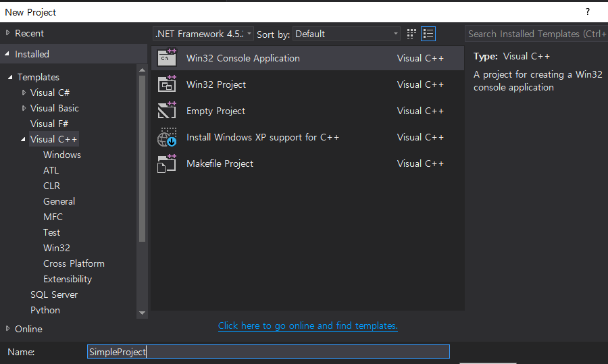Open the Sort by Default dropdown
The height and width of the screenshot is (364, 608).
347,34
